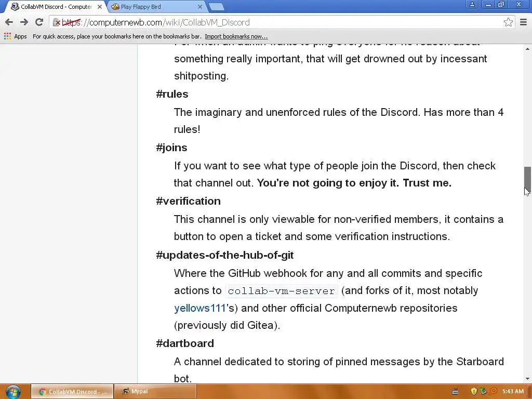Screen dimensions: 532x399
Task: Reload the current wiki page
Action: pyautogui.click(x=39, y=22)
